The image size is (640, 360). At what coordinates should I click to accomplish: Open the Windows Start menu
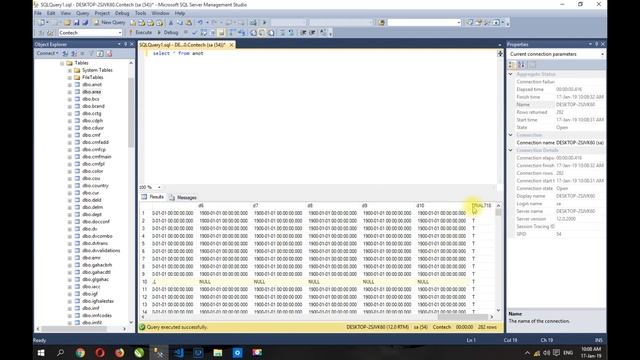[x=41, y=353]
